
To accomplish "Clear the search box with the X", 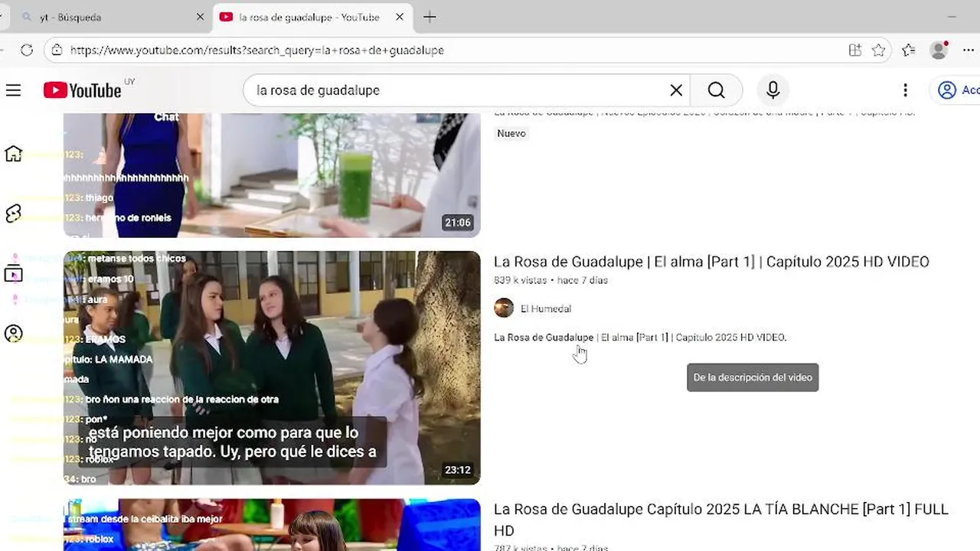I will pyautogui.click(x=676, y=90).
